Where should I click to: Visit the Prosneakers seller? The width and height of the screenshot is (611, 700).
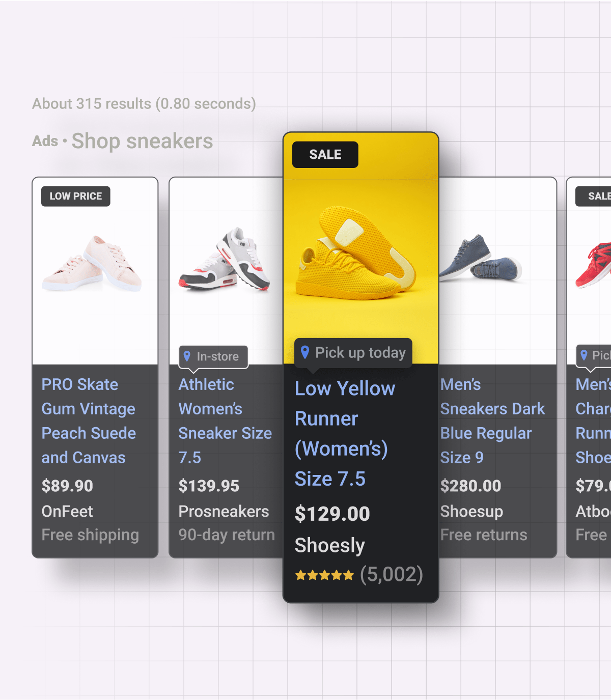click(x=224, y=511)
